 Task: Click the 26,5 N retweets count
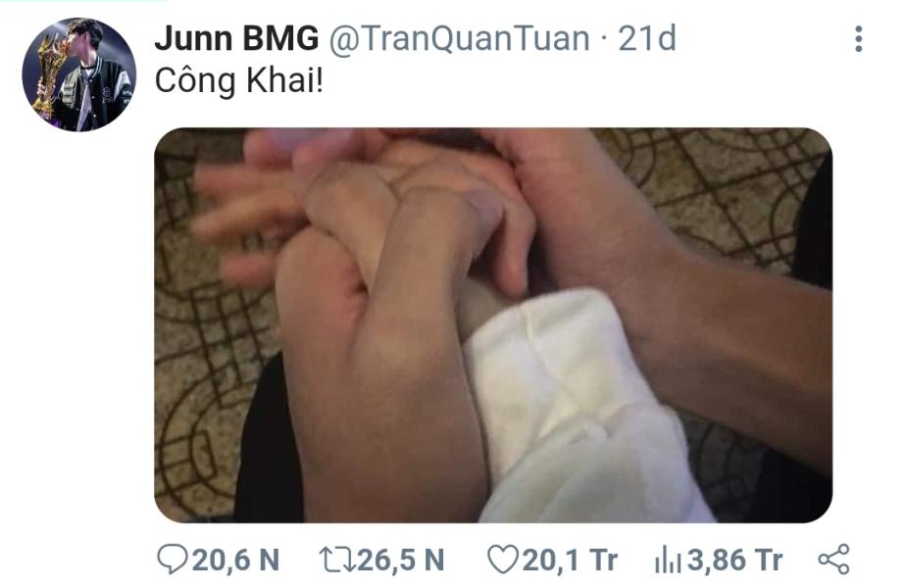[x=401, y=561]
